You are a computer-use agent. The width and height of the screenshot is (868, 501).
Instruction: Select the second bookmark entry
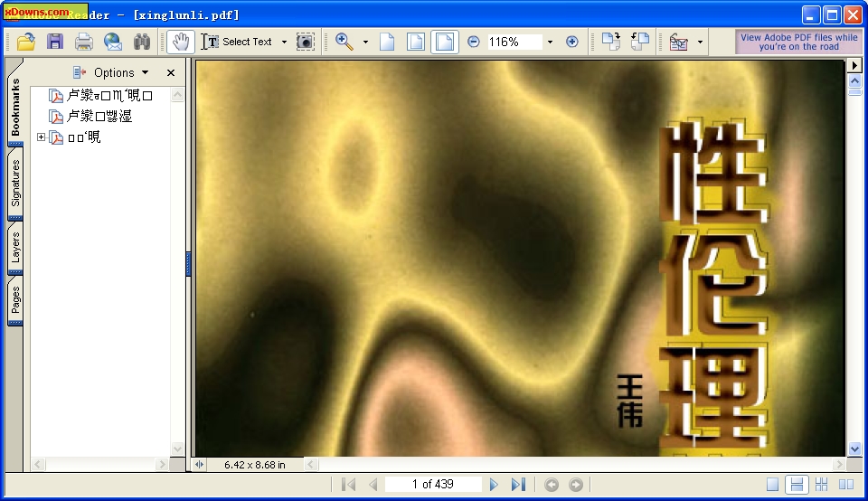pyautogui.click(x=99, y=117)
